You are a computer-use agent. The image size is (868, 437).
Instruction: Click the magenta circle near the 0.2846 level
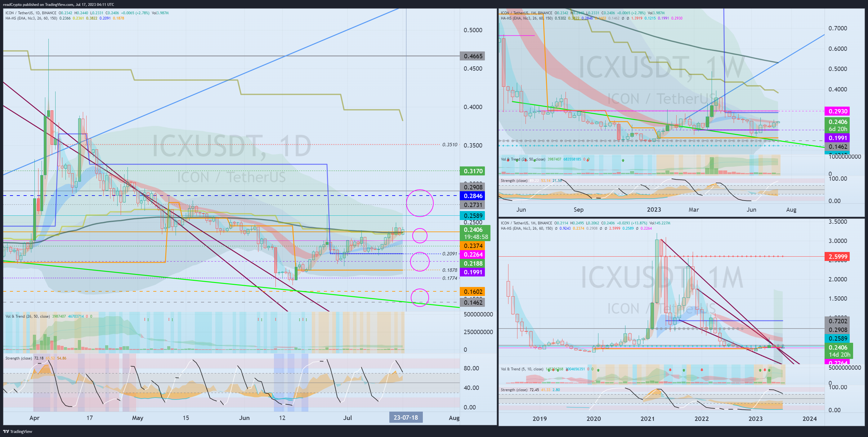419,203
